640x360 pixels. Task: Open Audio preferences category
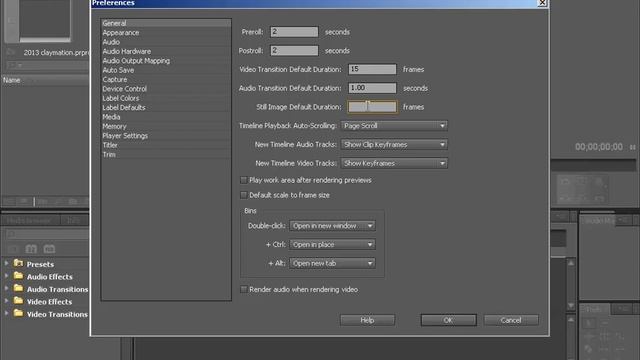(166, 42)
